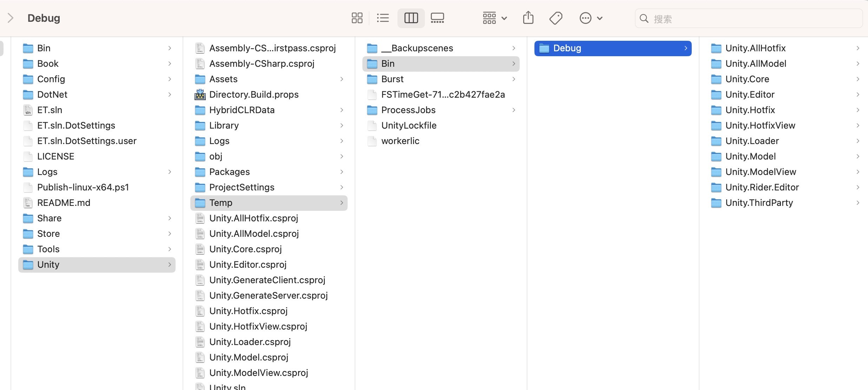This screenshot has height=390, width=868.
Task: Click the search field
Action: [748, 19]
